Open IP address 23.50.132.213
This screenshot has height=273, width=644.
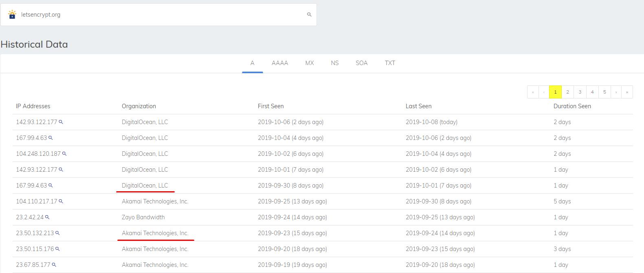click(x=35, y=233)
